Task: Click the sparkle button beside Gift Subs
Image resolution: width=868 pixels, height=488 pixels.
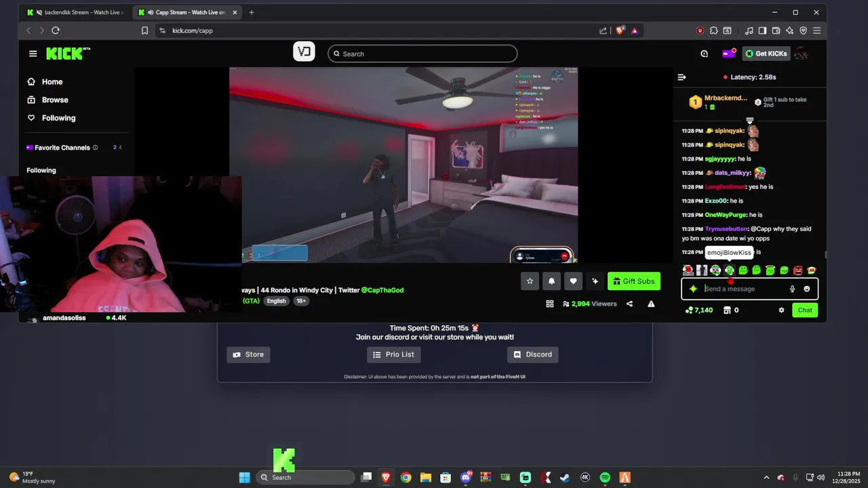Action: [x=595, y=281]
